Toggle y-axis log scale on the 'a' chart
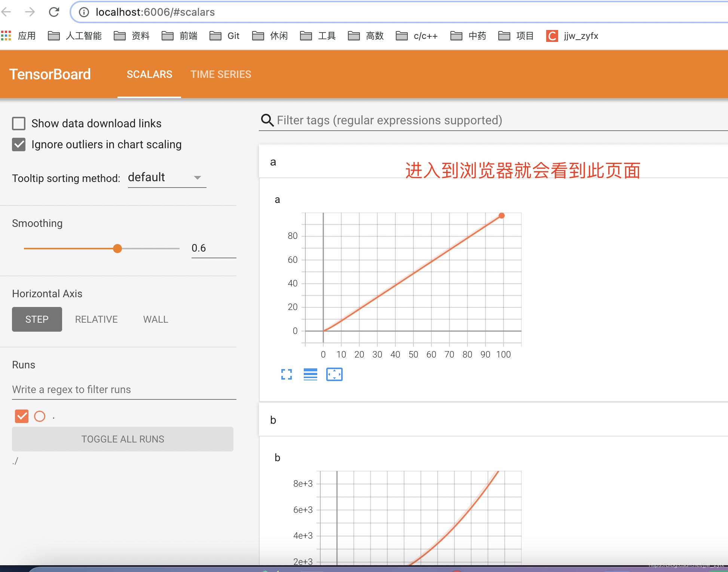Image resolution: width=728 pixels, height=572 pixels. pyautogui.click(x=310, y=374)
